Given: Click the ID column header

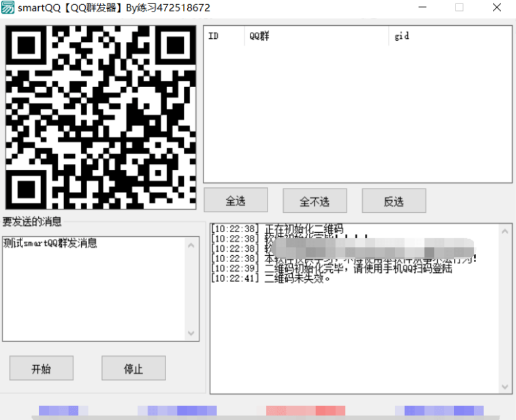Looking at the screenshot, I should pyautogui.click(x=224, y=36).
